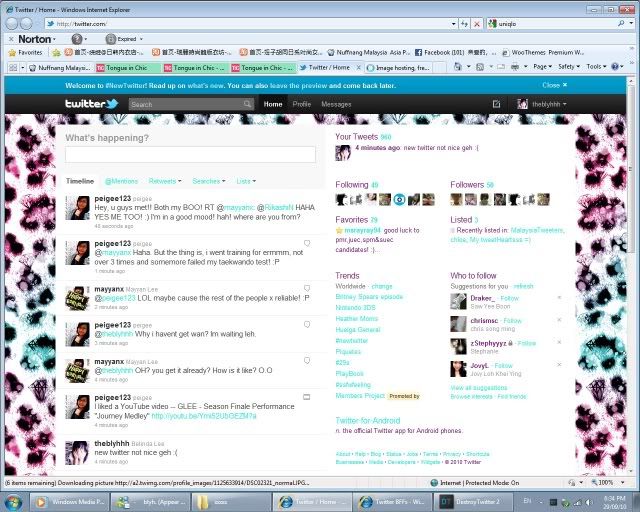Follow chrismsc from suggestions
Screen dimensions: 640x512
tap(510, 320)
